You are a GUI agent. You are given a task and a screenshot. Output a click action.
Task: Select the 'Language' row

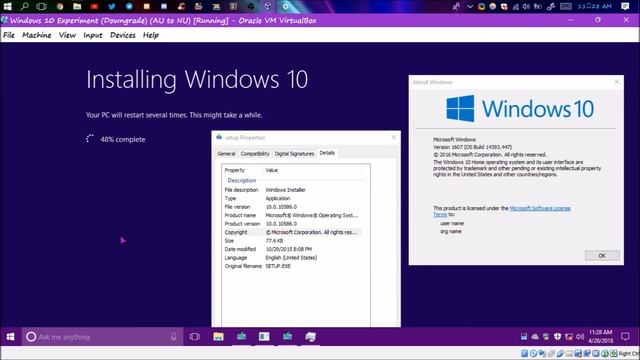pos(292,258)
